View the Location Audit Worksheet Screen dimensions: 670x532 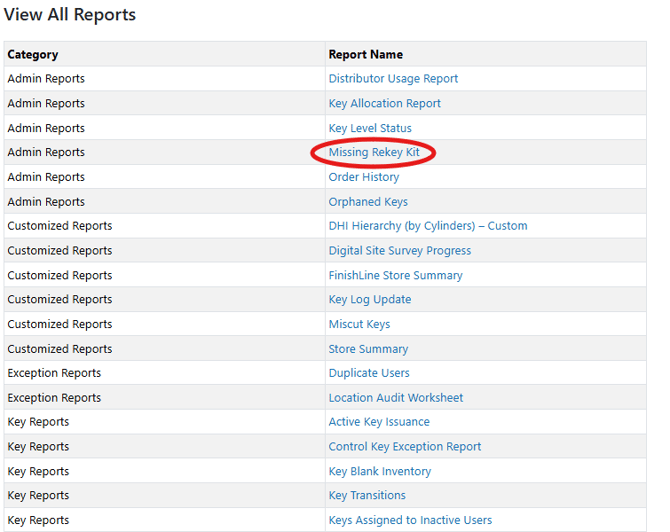coord(395,398)
